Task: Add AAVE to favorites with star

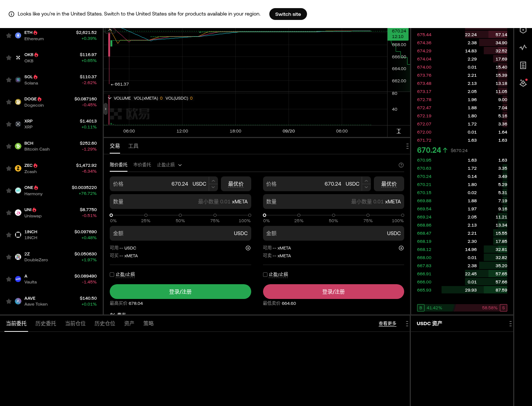Action: pyautogui.click(x=9, y=301)
